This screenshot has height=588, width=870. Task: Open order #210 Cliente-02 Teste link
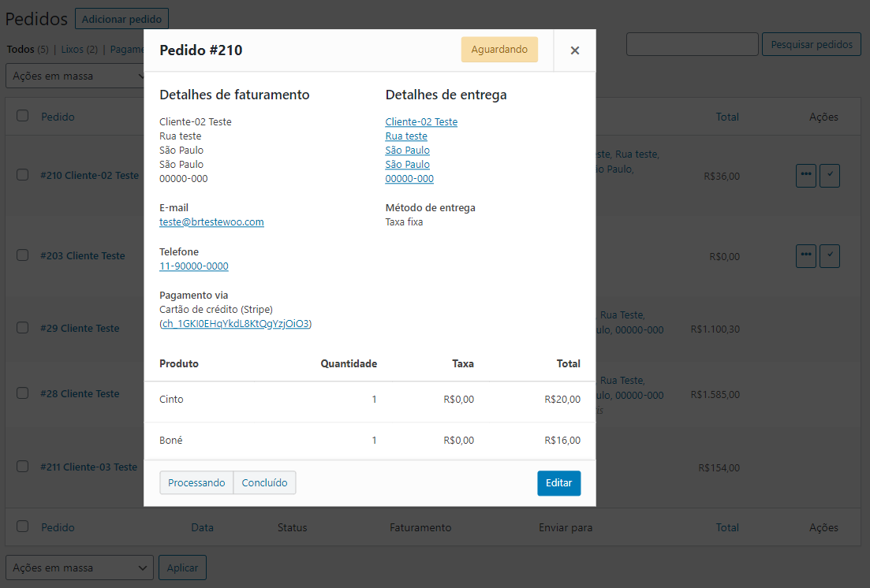click(x=89, y=175)
